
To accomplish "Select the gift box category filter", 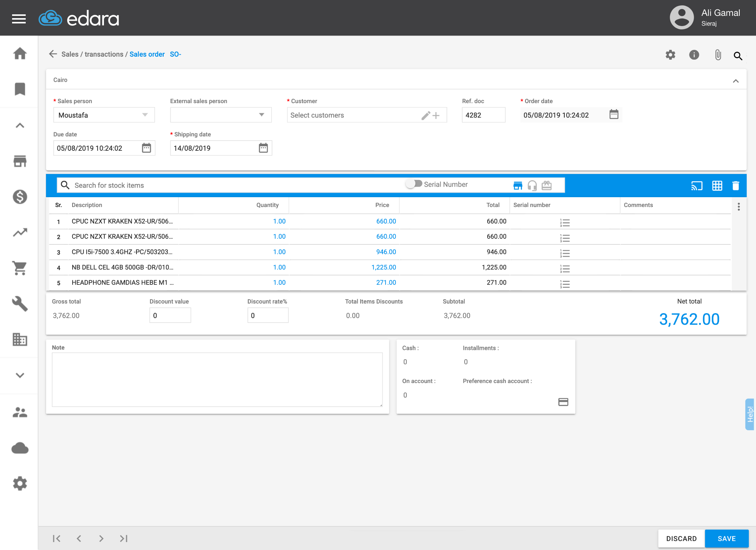I will [546, 185].
